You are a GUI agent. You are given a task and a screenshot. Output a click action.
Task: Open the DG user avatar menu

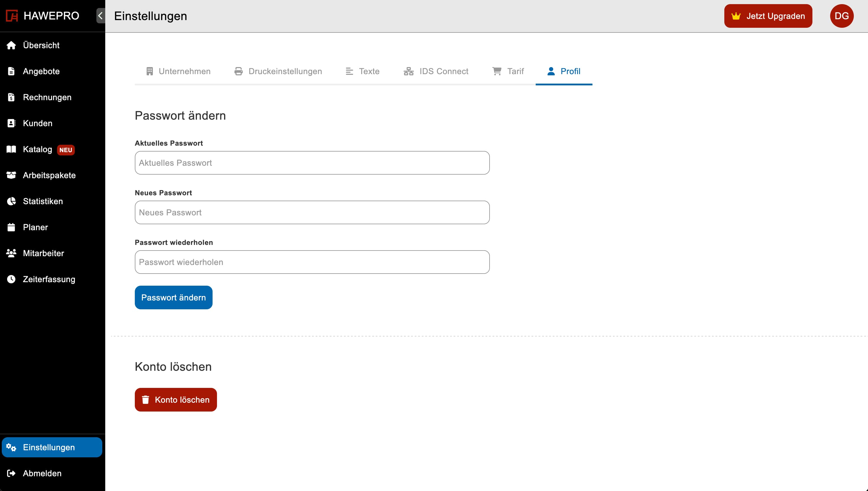tap(841, 16)
